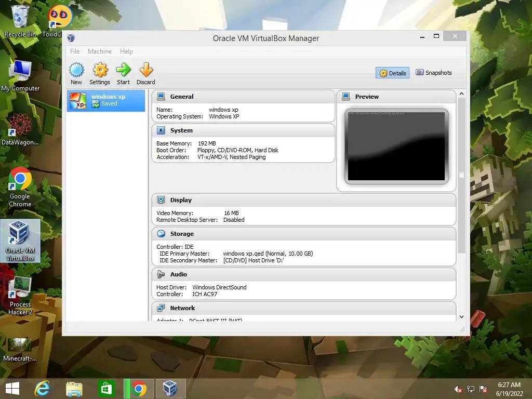This screenshot has width=532, height=399.
Task: Click the General section icon
Action: pos(161,96)
